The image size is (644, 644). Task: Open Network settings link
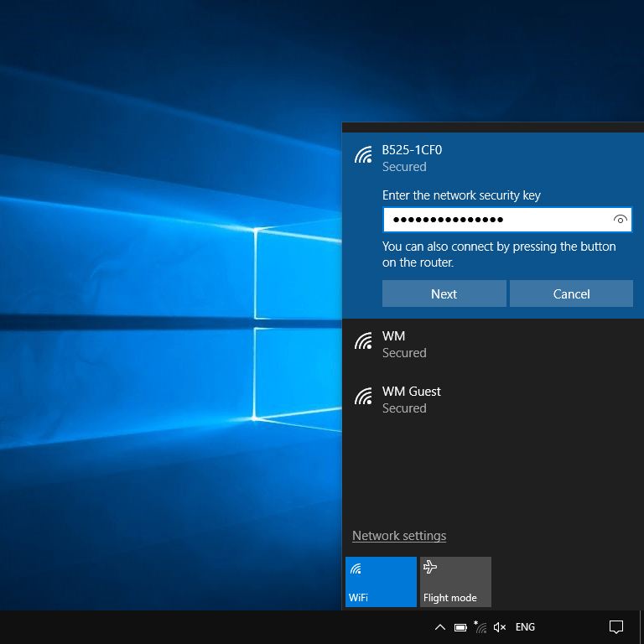pyautogui.click(x=399, y=536)
